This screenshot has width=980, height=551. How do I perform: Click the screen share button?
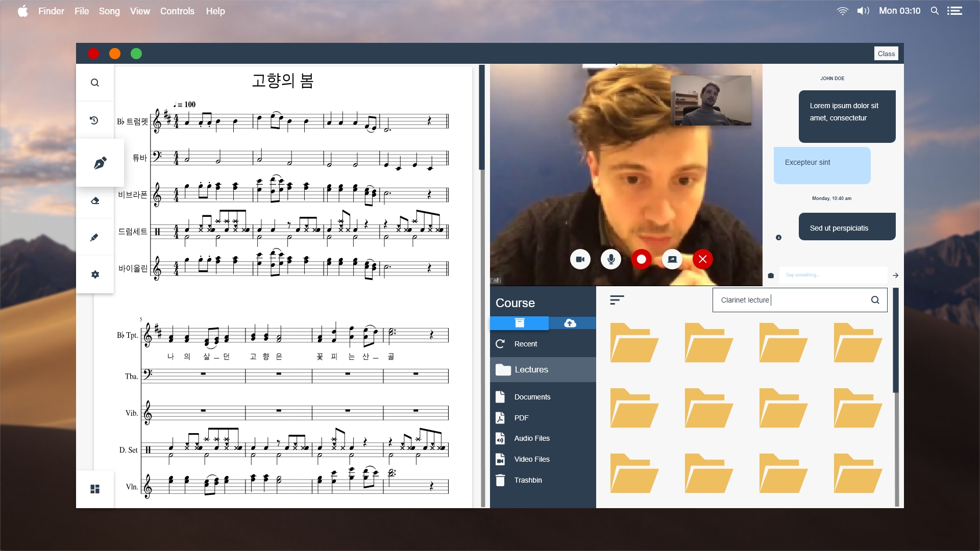(672, 259)
